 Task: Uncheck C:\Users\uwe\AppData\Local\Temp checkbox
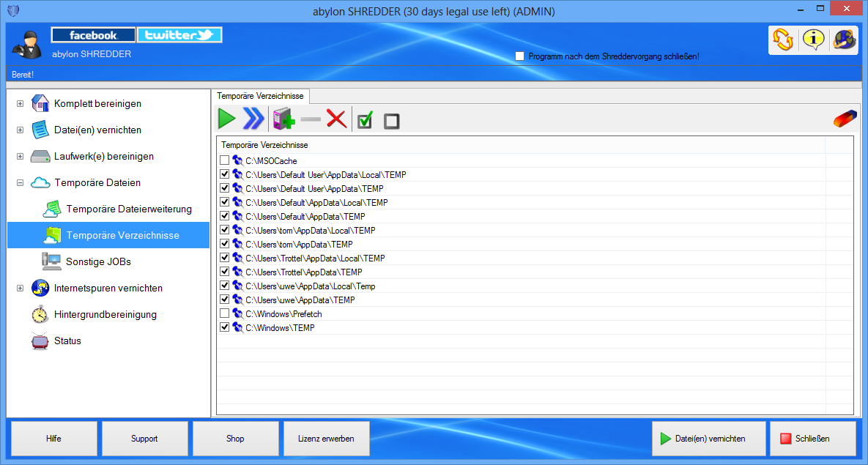point(224,286)
